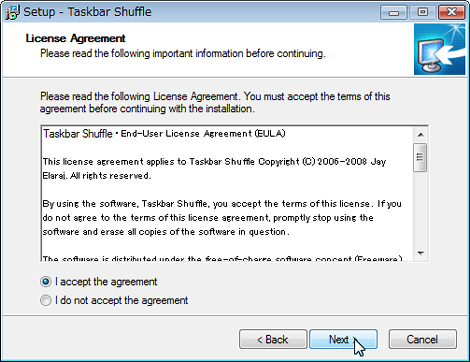This screenshot has height=362, width=470.
Task: Select "I accept the agreement" radio button
Action: coord(46,282)
